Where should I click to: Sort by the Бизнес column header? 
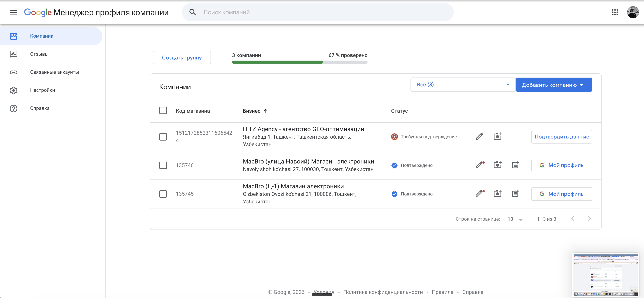[252, 111]
